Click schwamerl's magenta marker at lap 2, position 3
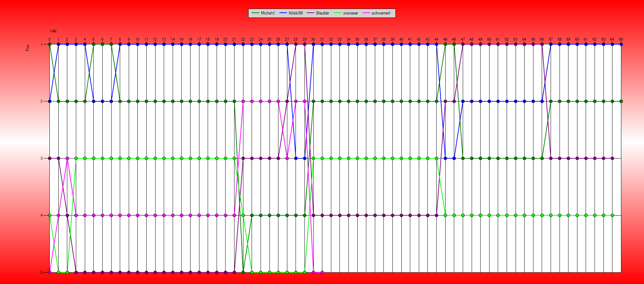This screenshot has width=644, height=284. (67, 159)
